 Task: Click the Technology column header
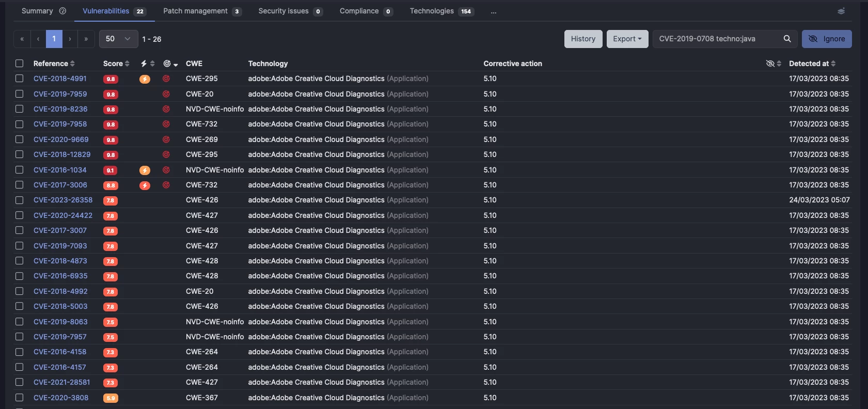pyautogui.click(x=268, y=64)
